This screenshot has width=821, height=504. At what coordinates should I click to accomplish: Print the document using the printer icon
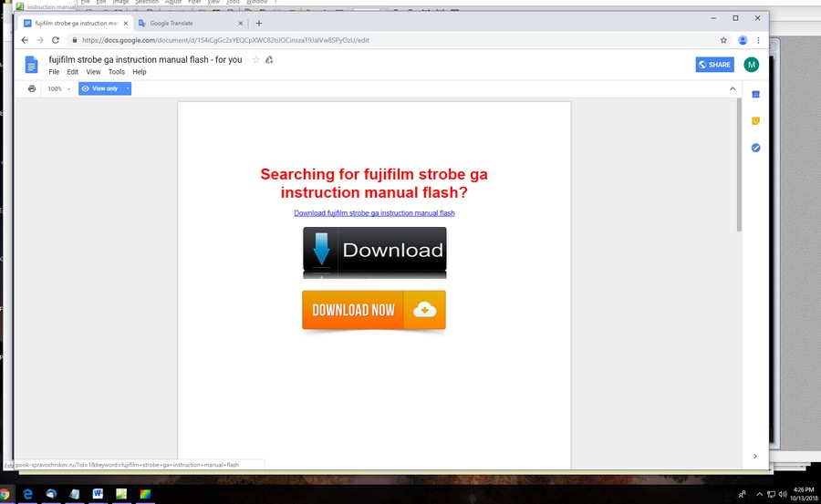coord(32,88)
